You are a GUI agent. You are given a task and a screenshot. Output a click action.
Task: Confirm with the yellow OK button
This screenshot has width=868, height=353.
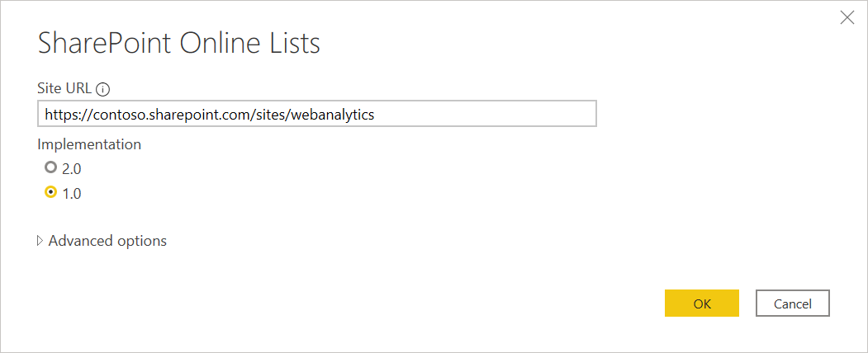click(x=701, y=304)
